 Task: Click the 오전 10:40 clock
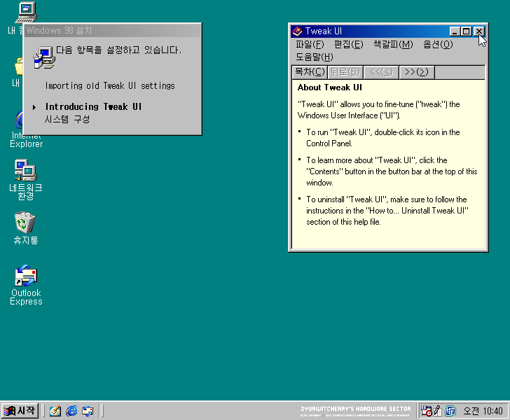coord(483,411)
